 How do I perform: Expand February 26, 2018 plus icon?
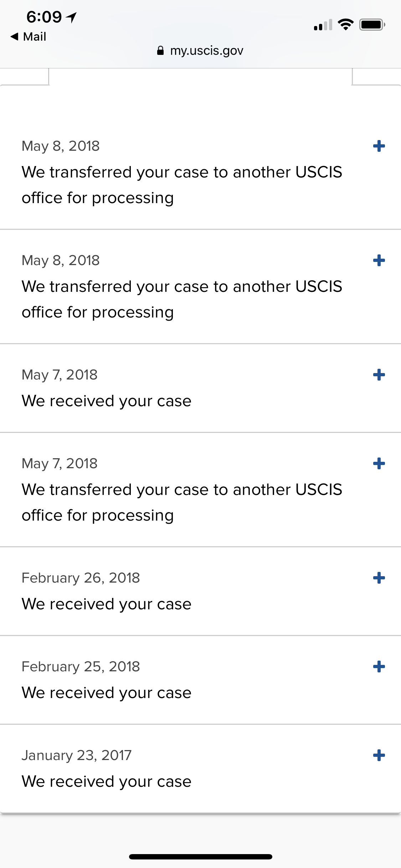click(379, 578)
